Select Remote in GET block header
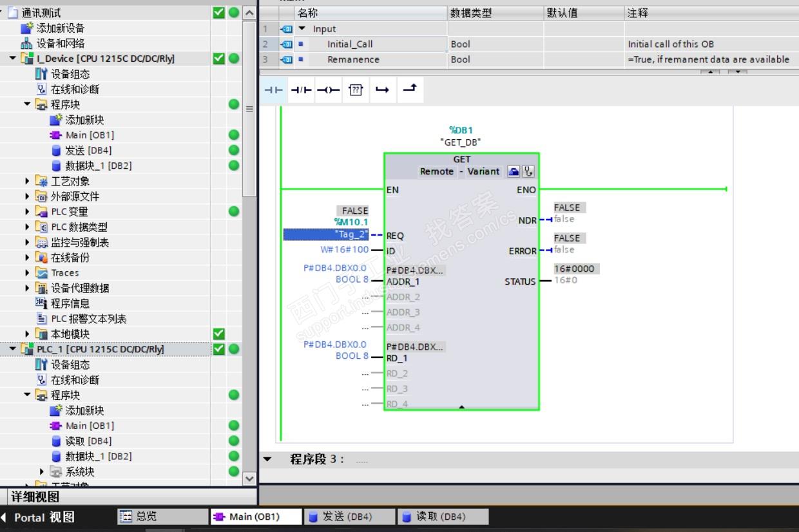The image size is (799, 532). pyautogui.click(x=437, y=171)
